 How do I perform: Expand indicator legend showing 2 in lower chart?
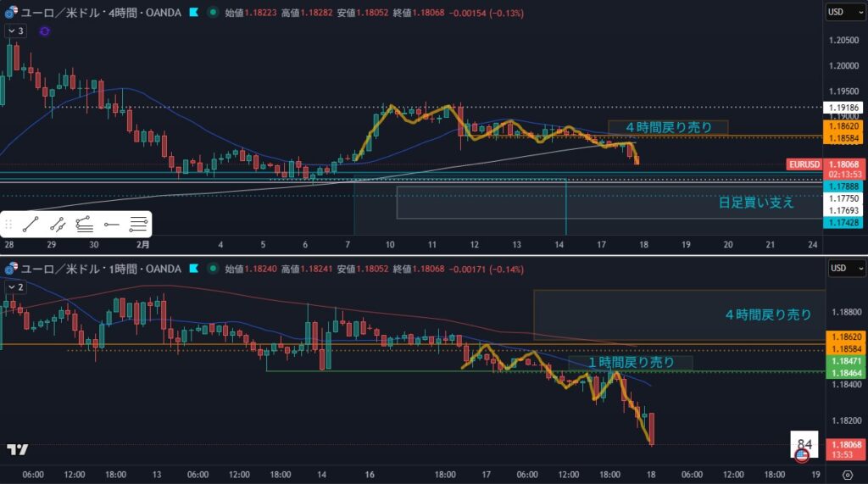(15, 287)
